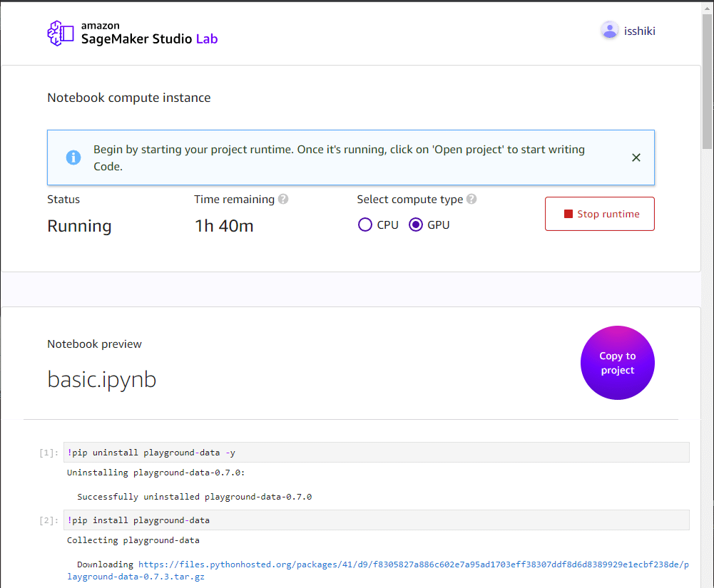The height and width of the screenshot is (588, 714).
Task: Click the SageMaker Studio Lab logo icon
Action: [61, 33]
